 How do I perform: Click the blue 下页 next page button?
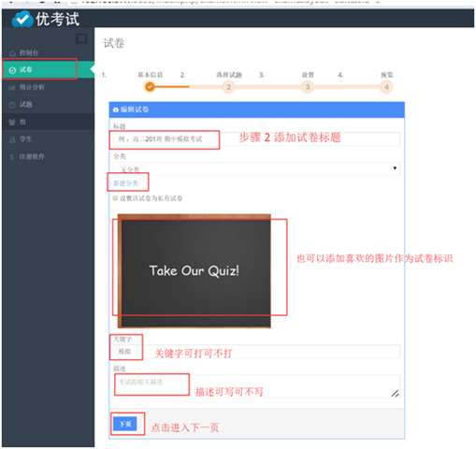point(125,424)
